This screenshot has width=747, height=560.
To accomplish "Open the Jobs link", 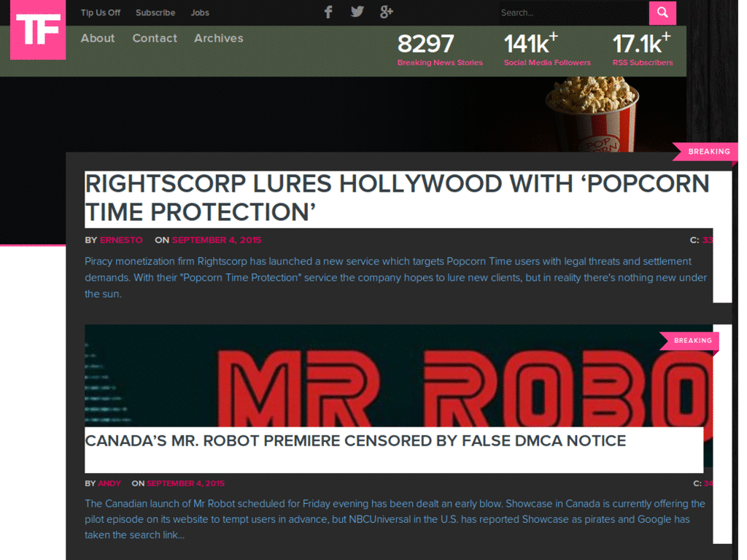I will (x=200, y=13).
